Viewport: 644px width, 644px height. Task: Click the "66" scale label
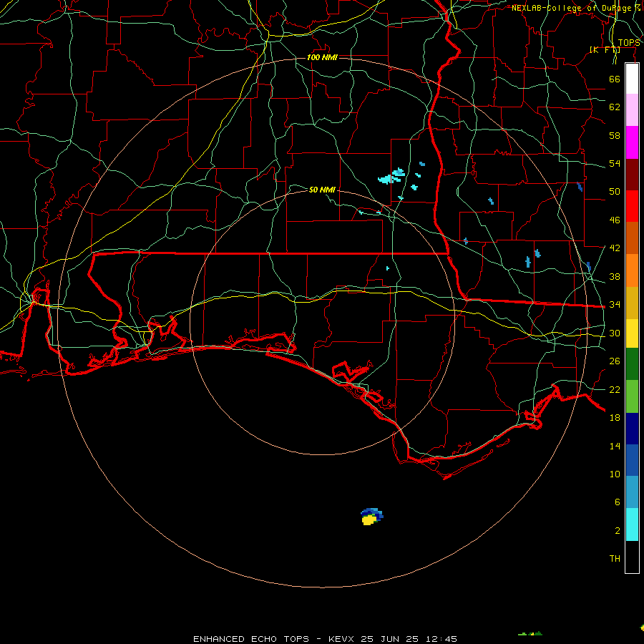coord(615,79)
